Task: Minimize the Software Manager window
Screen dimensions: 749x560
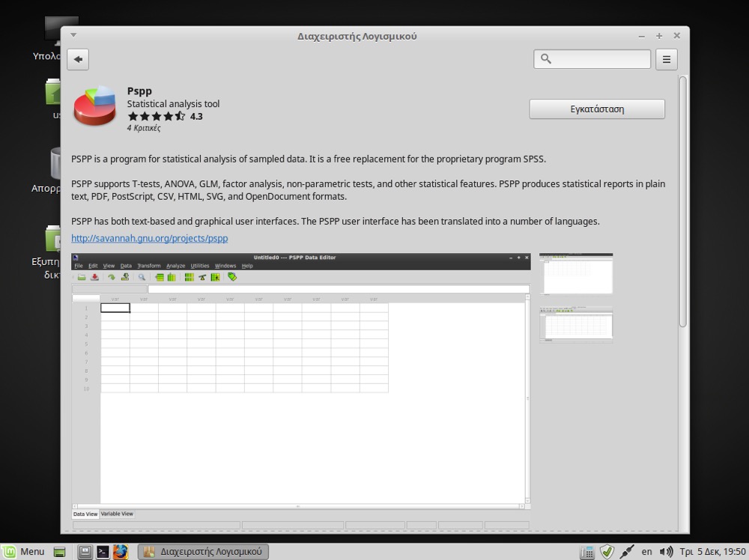Action: (x=642, y=36)
